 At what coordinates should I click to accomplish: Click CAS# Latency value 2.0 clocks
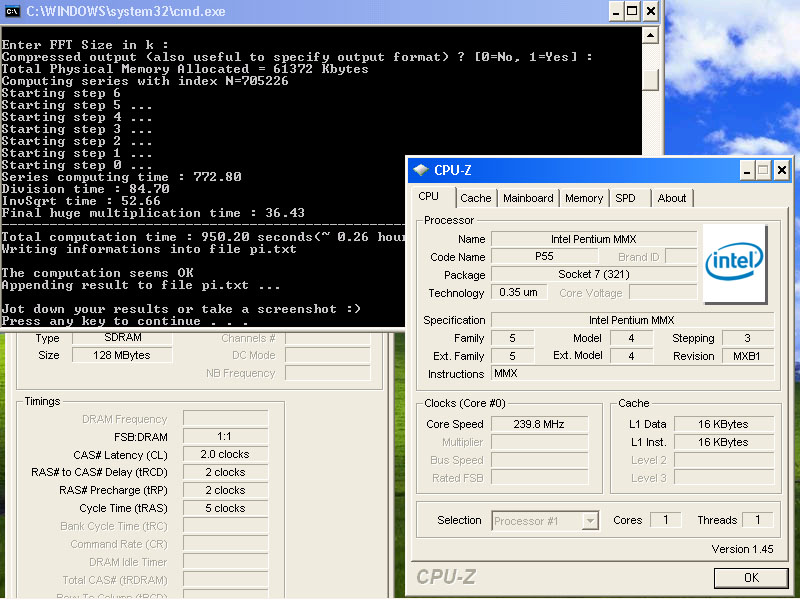[226, 455]
